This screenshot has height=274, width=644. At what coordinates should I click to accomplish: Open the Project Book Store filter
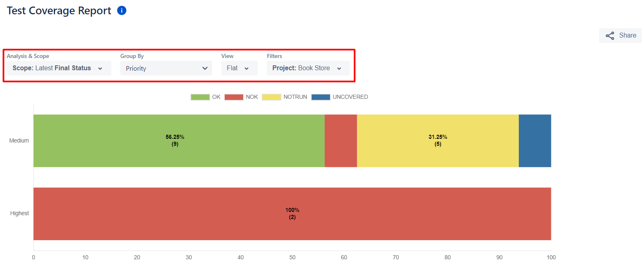point(308,68)
